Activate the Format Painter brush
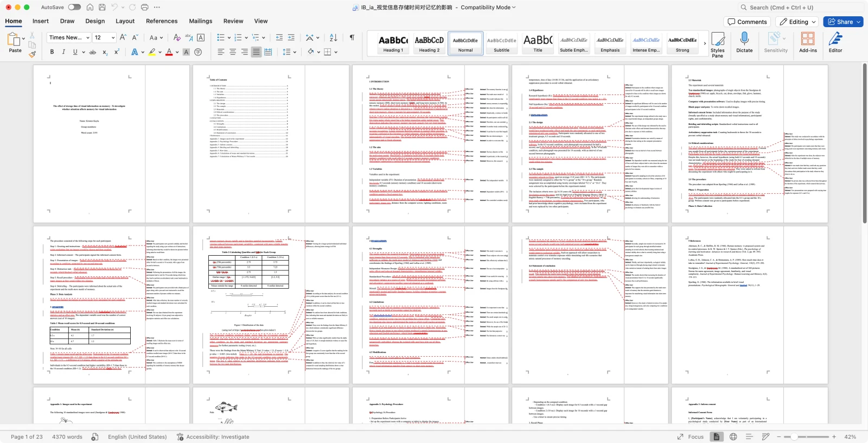 click(x=32, y=53)
